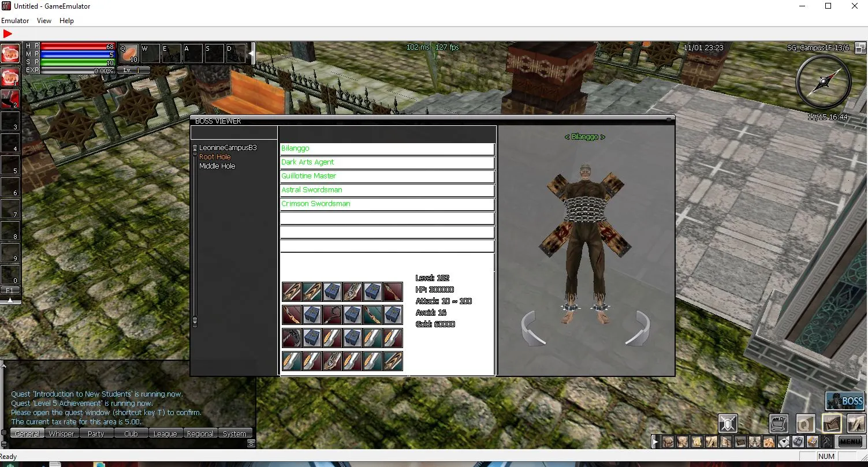This screenshot has width=868, height=467.
Task: Select Dark Arts Agent boss entry
Action: [387, 162]
